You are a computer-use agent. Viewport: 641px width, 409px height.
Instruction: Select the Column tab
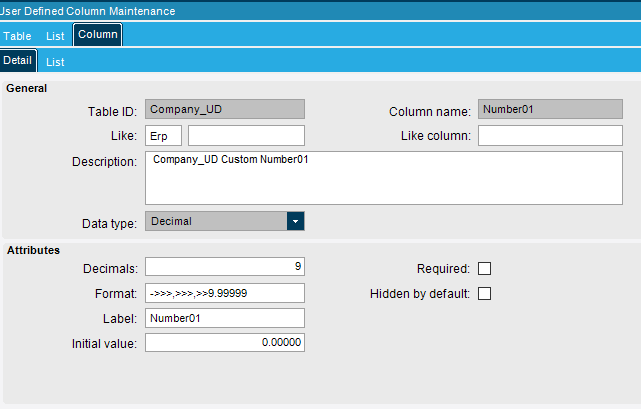[x=98, y=34]
